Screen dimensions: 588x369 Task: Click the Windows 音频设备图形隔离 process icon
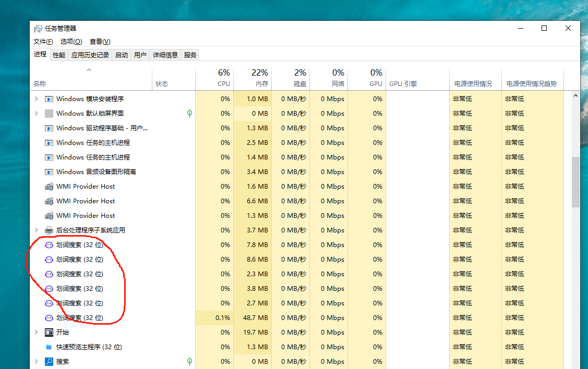49,171
